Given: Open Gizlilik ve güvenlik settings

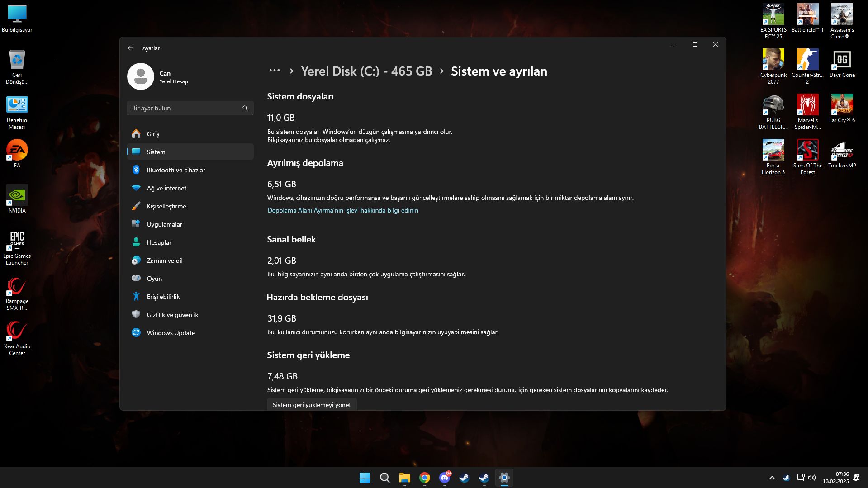Looking at the screenshot, I should (190, 315).
